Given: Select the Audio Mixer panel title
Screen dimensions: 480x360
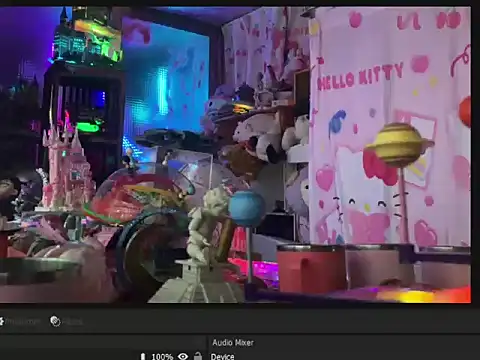Looking at the screenshot, I should tap(233, 342).
